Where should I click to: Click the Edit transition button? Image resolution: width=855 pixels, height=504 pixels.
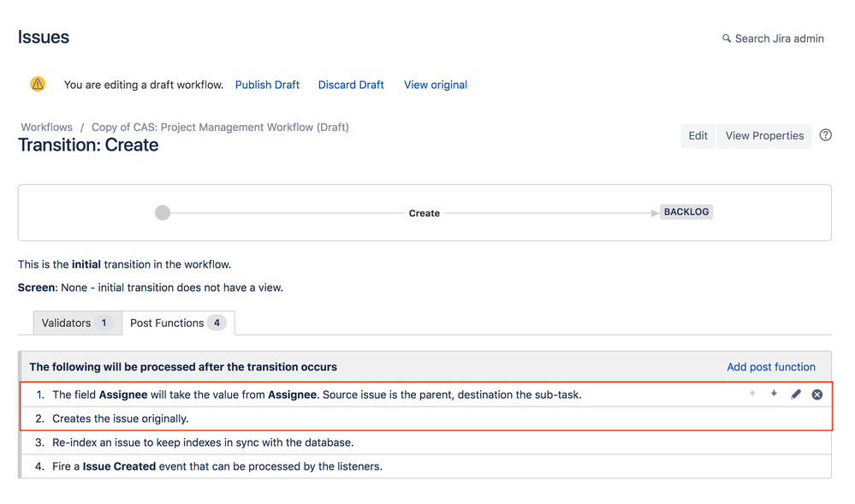pyautogui.click(x=698, y=136)
